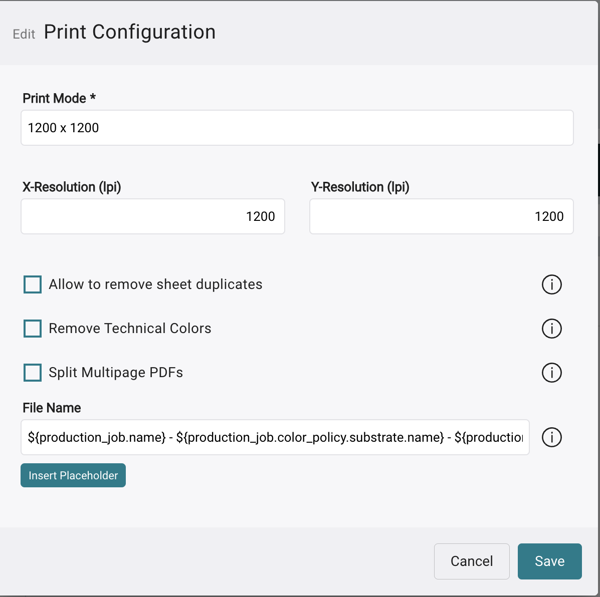The height and width of the screenshot is (597, 600).
Task: Click the "Remove Technical Colors" label text
Action: point(130,329)
